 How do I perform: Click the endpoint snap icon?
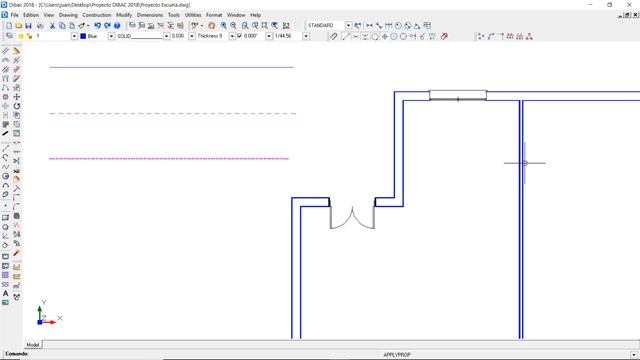pyautogui.click(x=346, y=36)
